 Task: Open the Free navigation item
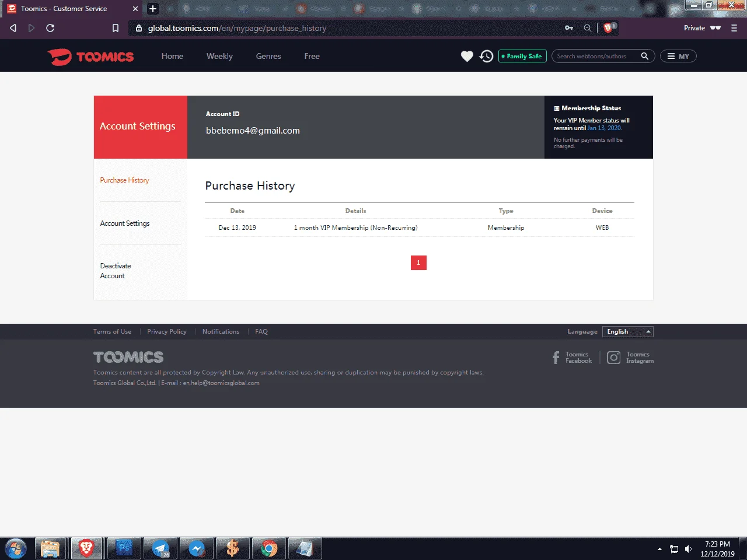point(312,57)
